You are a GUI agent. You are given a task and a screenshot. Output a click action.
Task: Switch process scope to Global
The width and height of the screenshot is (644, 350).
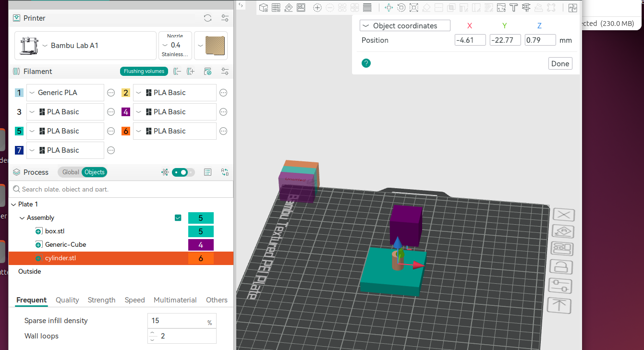(x=71, y=172)
